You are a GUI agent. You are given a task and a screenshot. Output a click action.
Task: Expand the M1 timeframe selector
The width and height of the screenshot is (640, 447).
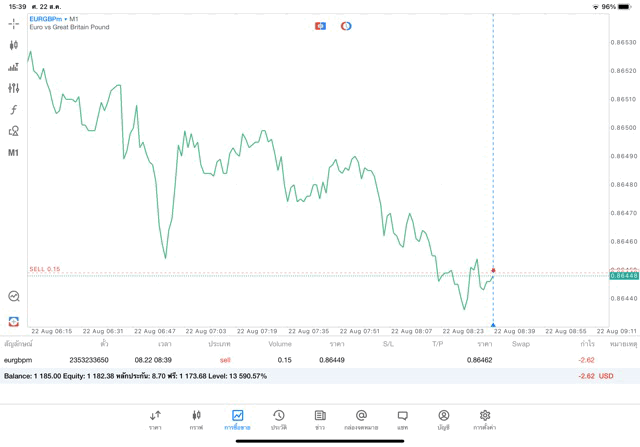pos(13,153)
